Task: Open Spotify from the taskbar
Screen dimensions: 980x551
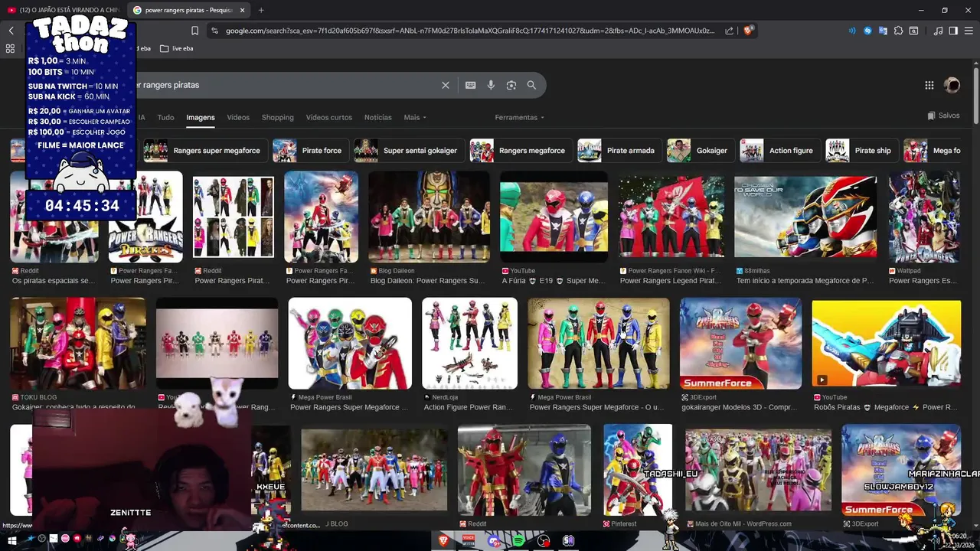Action: [518, 541]
